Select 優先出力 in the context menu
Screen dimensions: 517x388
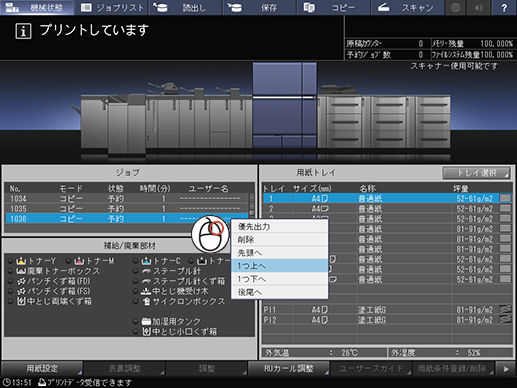(280, 227)
